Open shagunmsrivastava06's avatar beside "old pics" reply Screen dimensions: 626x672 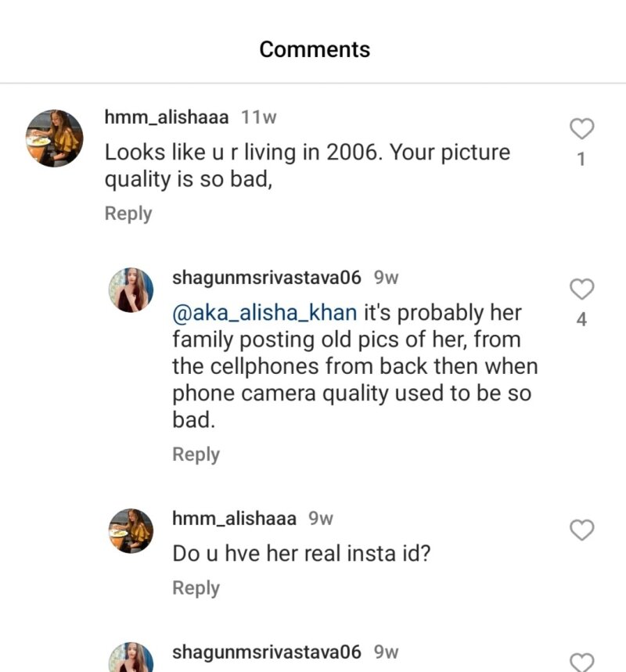130,289
